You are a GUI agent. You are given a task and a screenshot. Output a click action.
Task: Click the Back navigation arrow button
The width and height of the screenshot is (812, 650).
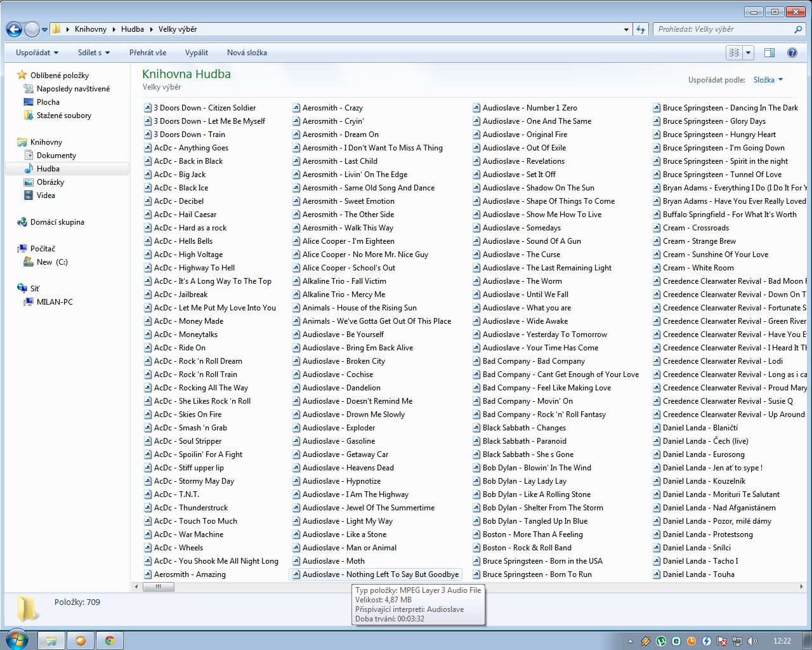point(14,29)
